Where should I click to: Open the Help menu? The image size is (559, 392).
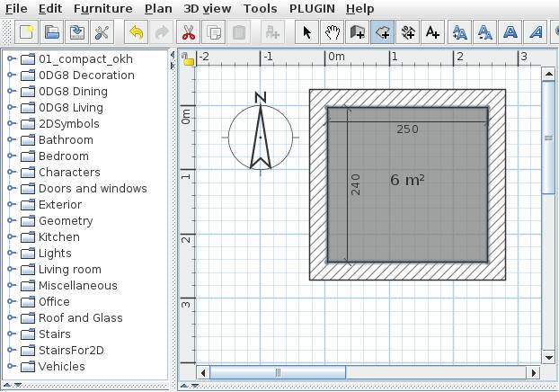coord(360,9)
